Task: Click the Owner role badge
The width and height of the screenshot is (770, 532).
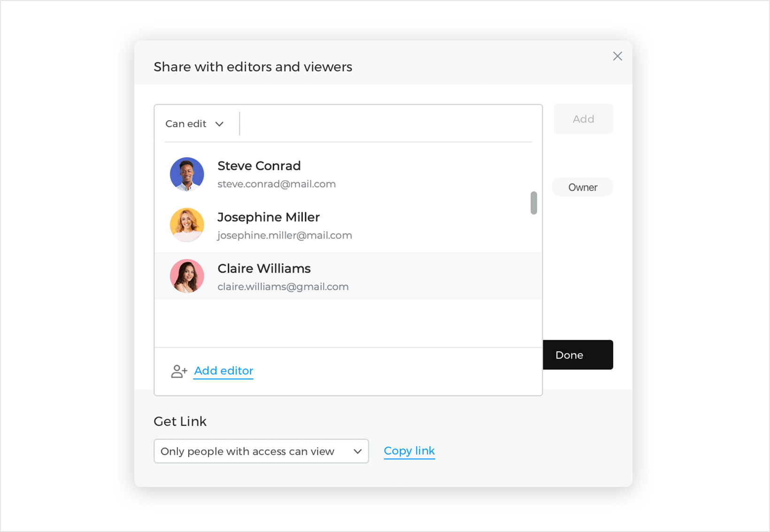Action: (583, 187)
